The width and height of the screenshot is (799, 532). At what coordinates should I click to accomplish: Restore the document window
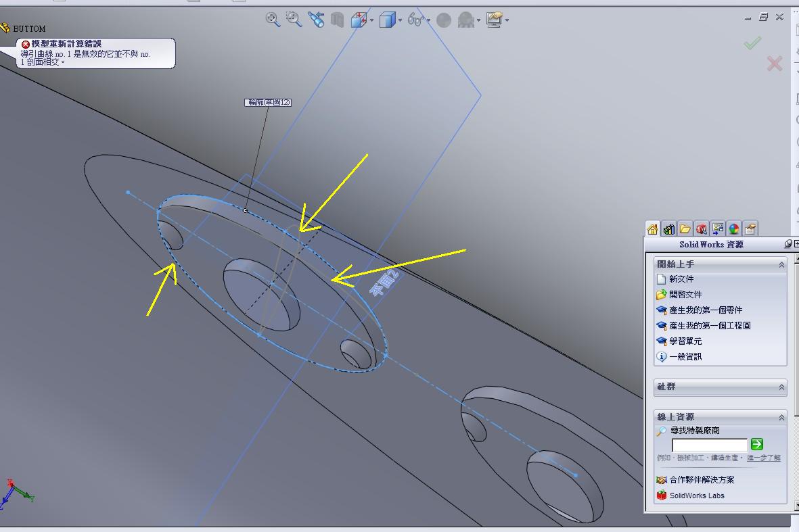click(x=763, y=18)
